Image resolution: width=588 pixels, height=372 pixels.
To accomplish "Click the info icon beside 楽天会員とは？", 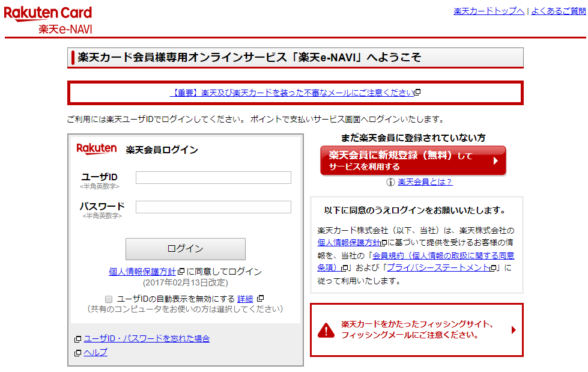I will [390, 182].
